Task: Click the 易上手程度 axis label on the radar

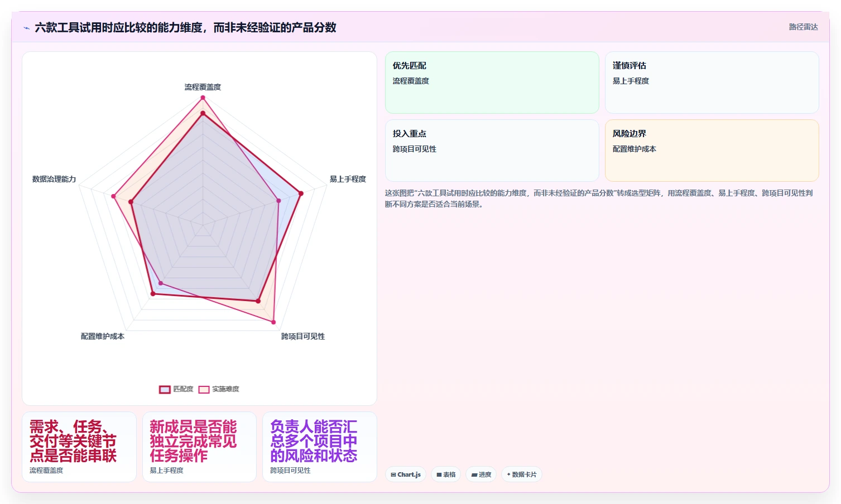Action: tap(348, 179)
